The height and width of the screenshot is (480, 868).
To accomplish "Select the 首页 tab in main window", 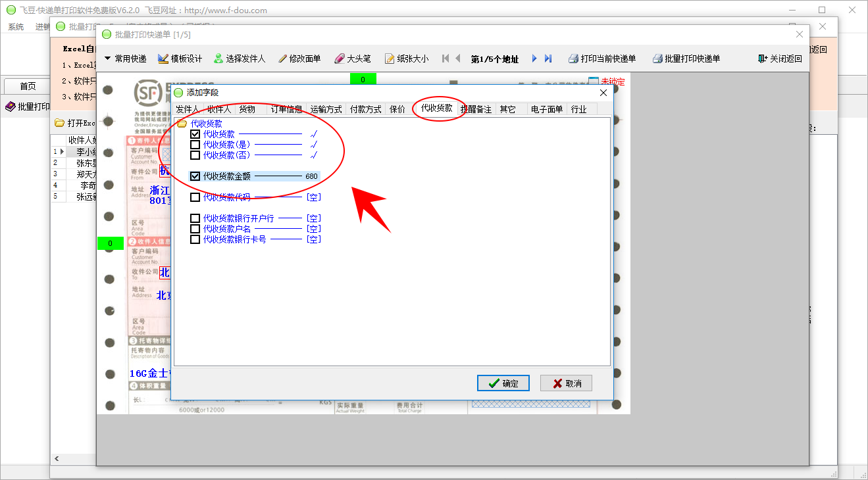I will pyautogui.click(x=28, y=86).
